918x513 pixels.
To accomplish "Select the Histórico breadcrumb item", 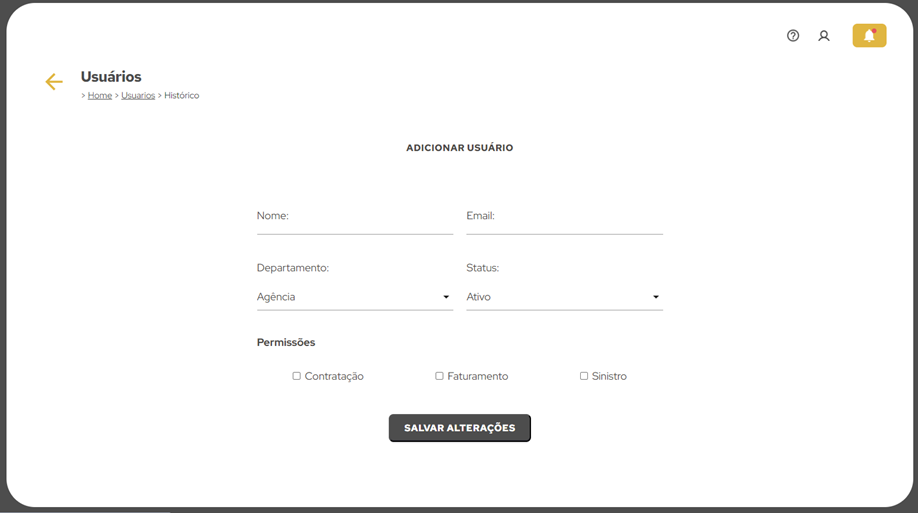I will coord(181,95).
